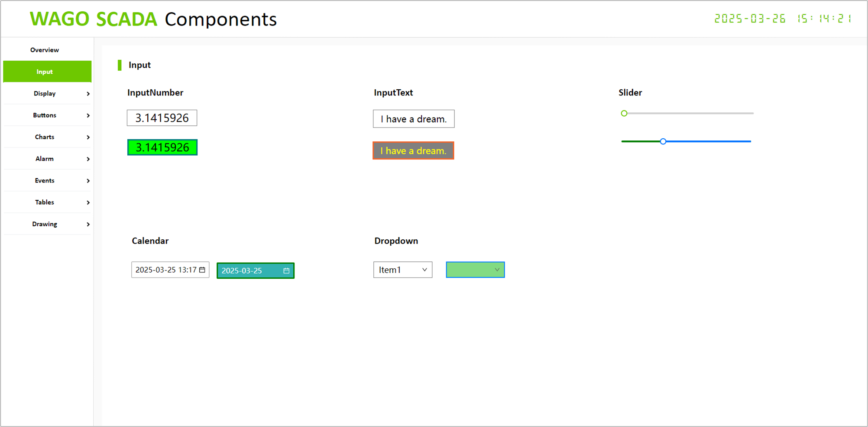Screen dimensions: 868x427
Task: Open the Drawing menu item
Action: [x=45, y=224]
